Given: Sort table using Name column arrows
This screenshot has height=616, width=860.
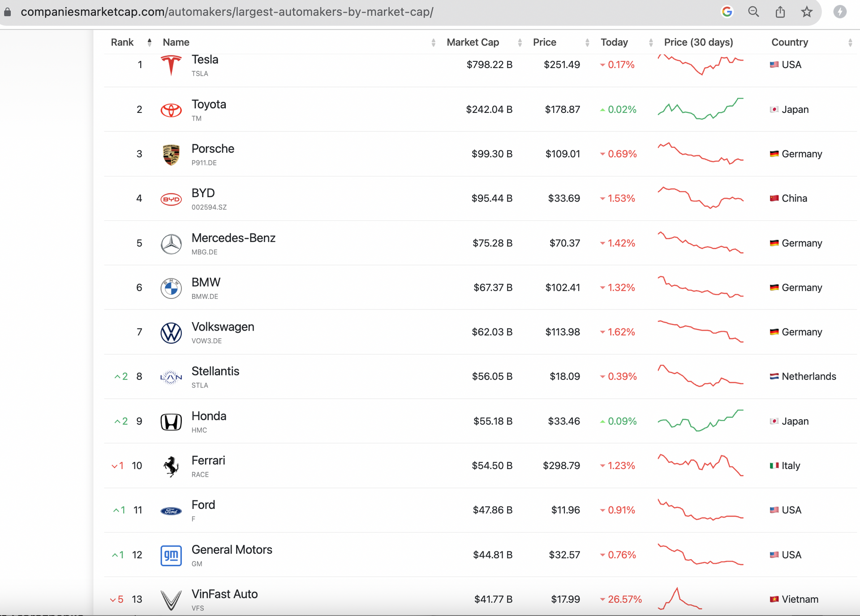Looking at the screenshot, I should (433, 42).
